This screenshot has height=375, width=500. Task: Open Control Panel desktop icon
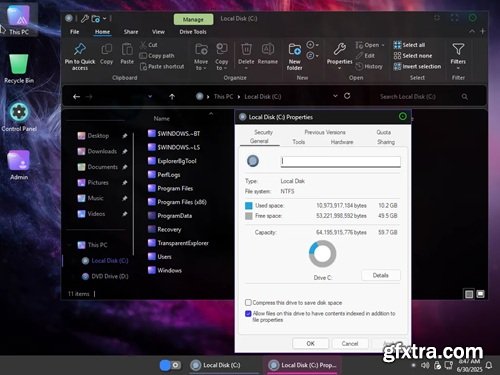click(x=19, y=117)
